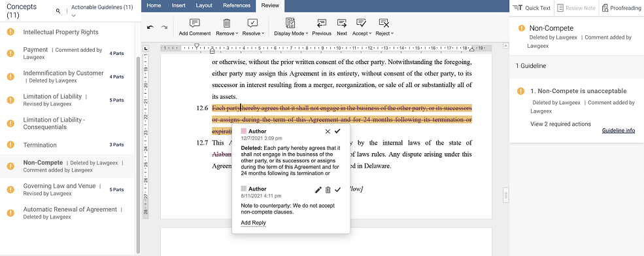The width and height of the screenshot is (644, 256).
Task: Select Indemnification by Customer concept
Action: click(x=67, y=77)
